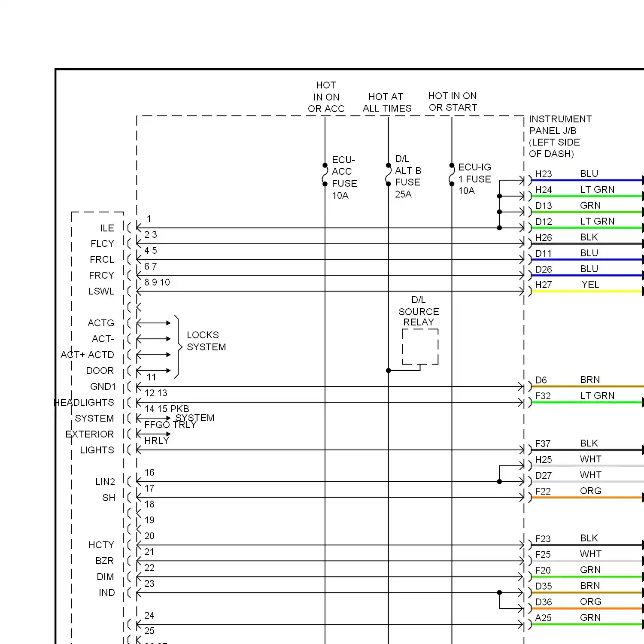Click the D6 connector pin label
The image size is (644, 644).
coord(541,380)
